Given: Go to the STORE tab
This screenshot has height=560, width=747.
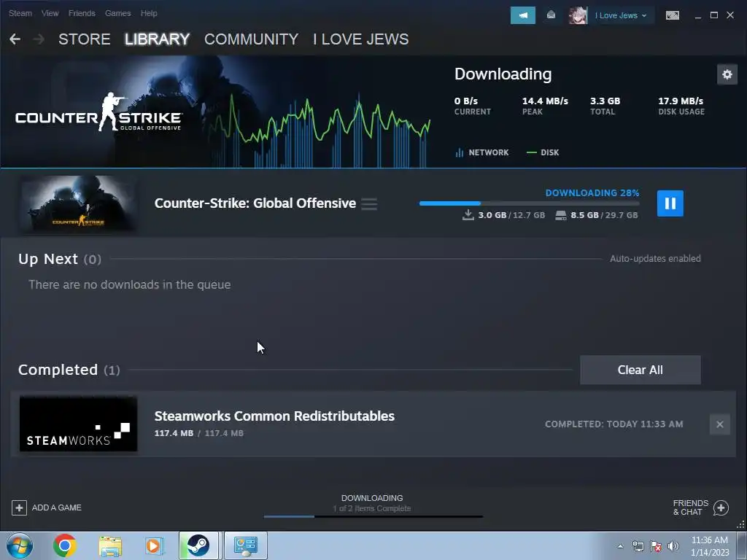Looking at the screenshot, I should [x=85, y=39].
